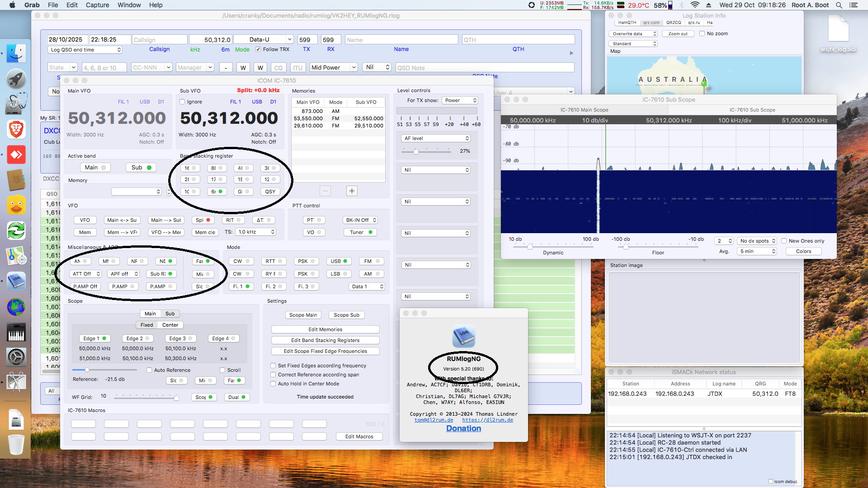868x488 pixels.
Task: Enable Set Fixed Edges according frequency
Action: pos(273,366)
